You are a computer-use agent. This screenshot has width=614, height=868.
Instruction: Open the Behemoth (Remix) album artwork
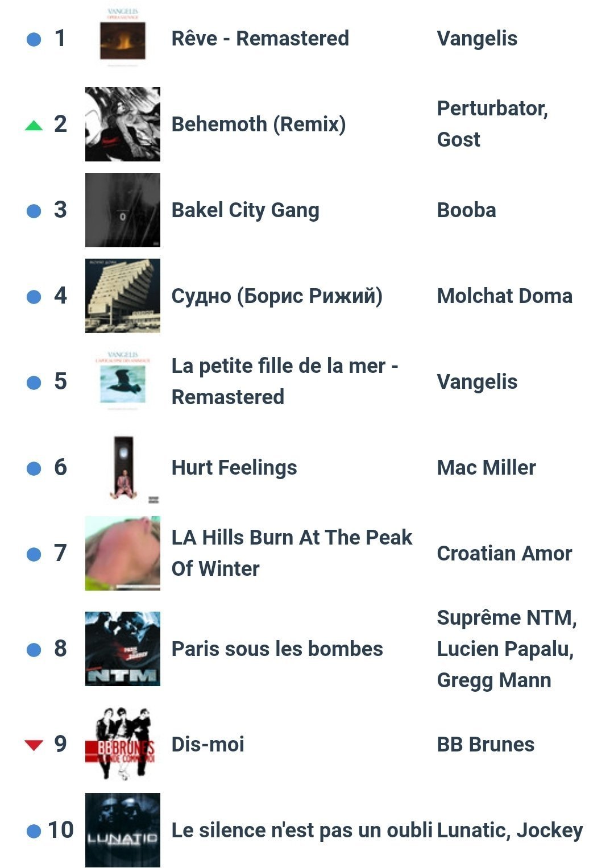click(123, 124)
